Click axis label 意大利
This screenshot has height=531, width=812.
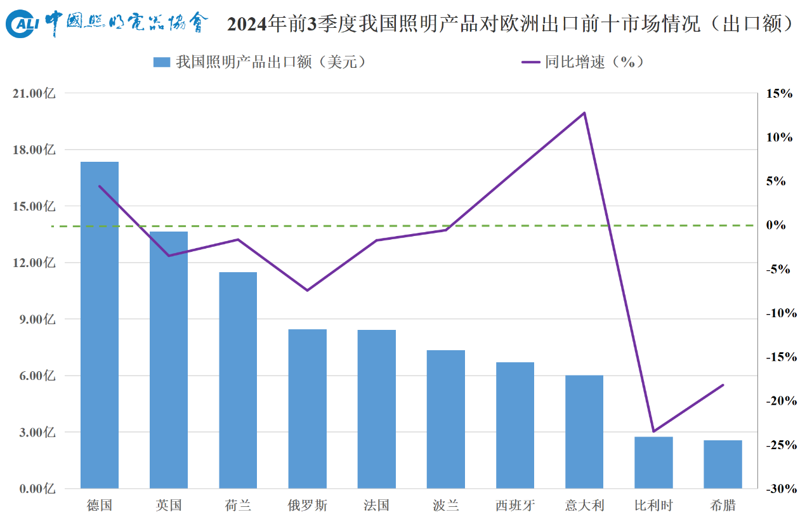click(x=584, y=506)
